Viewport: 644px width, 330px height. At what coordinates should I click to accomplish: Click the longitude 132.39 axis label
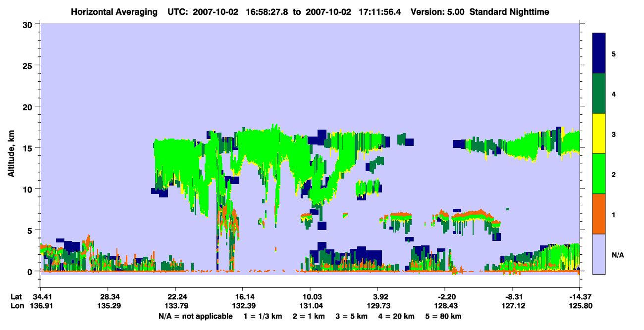click(x=243, y=306)
